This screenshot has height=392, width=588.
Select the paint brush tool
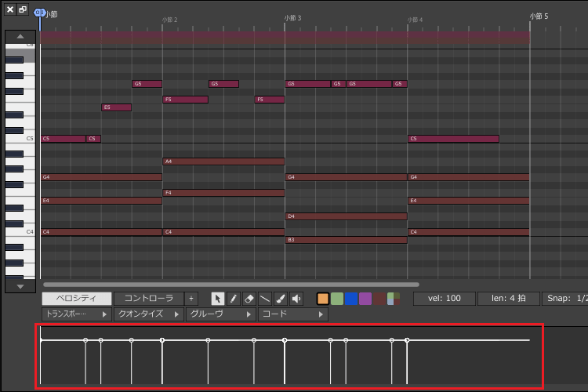point(281,299)
